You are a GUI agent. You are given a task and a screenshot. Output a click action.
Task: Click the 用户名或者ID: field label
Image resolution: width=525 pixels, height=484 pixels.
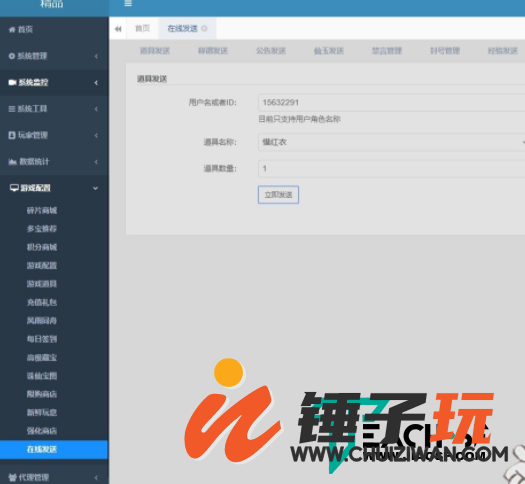[213, 102]
